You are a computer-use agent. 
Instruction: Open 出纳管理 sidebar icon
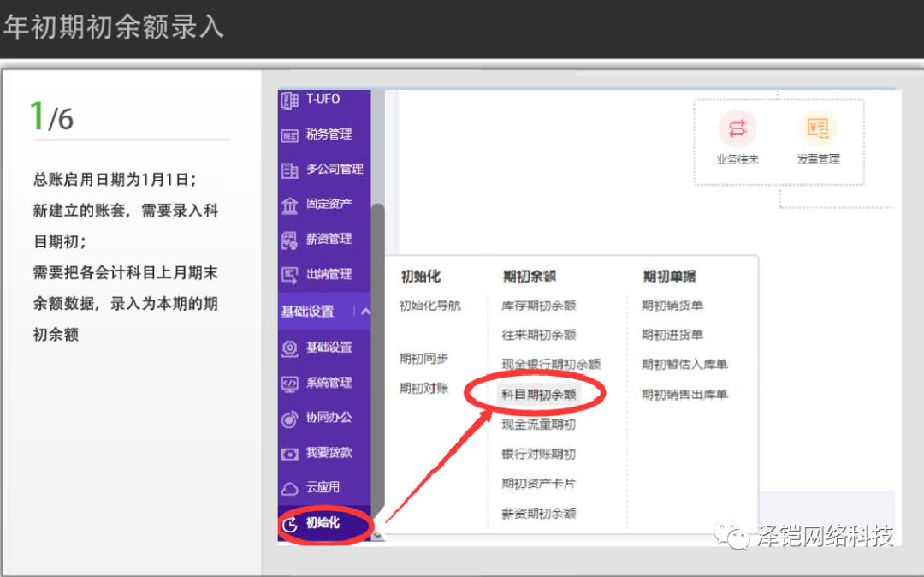289,275
